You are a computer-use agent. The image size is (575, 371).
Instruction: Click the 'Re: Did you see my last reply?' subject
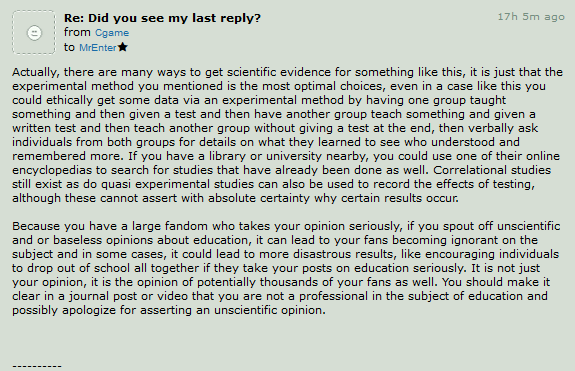pyautogui.click(x=162, y=18)
